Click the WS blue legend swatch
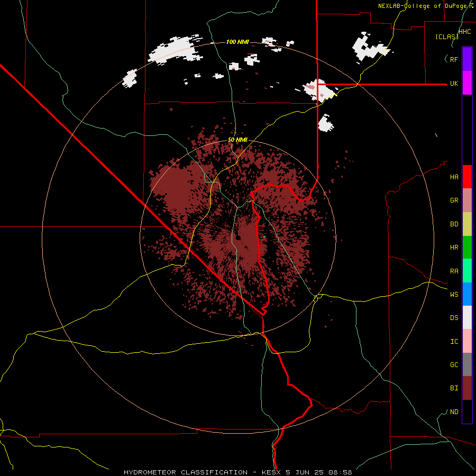 tap(467, 294)
